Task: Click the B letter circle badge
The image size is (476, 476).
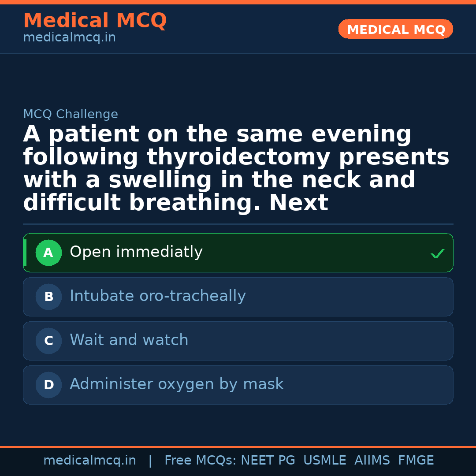Action: coord(48,297)
